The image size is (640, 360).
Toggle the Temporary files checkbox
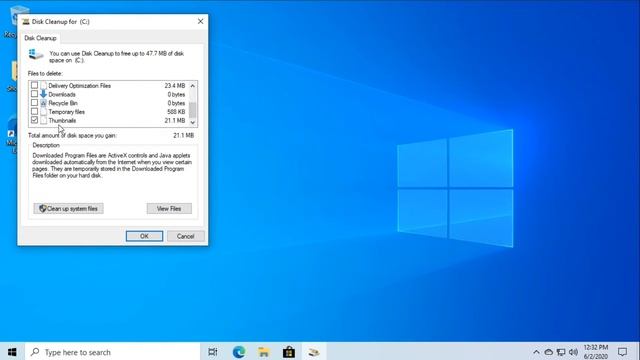pyautogui.click(x=34, y=111)
